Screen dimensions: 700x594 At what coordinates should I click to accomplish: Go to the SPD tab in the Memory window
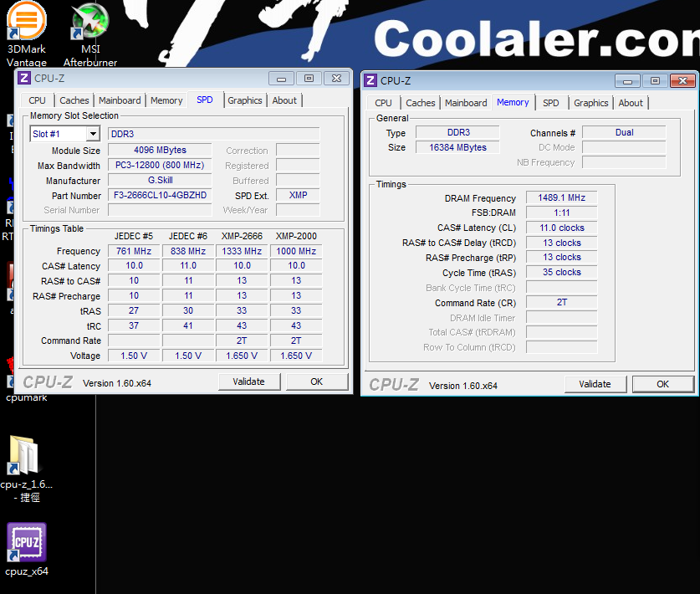pos(551,103)
